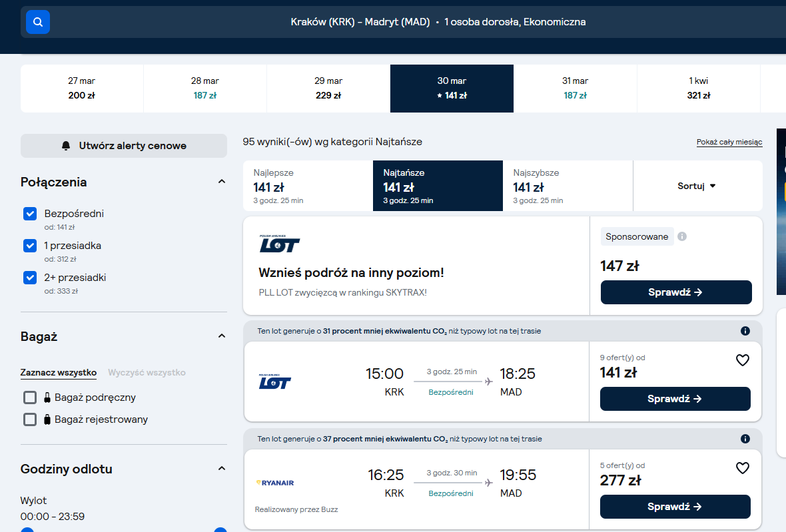Viewport: 786px width, 532px height.
Task: Uncheck 1 przesiadka checkbox
Action: [x=30, y=246]
